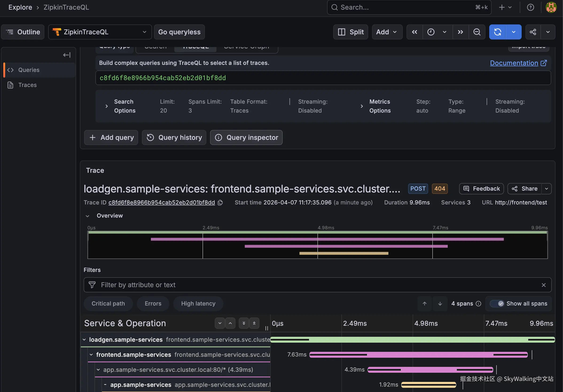Click the share dashboard icon in toolbar

[x=533, y=32]
